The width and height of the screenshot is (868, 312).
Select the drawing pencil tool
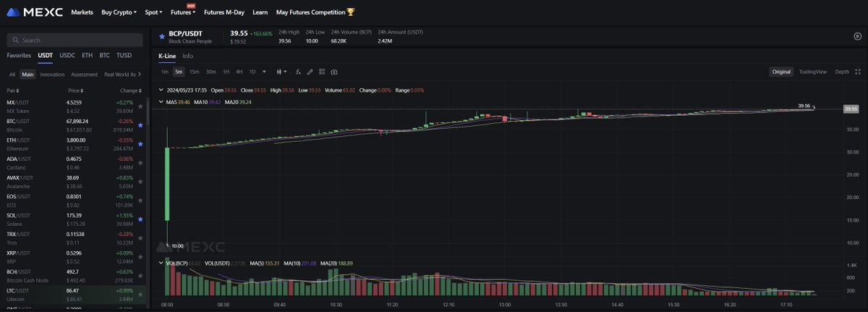[x=310, y=72]
